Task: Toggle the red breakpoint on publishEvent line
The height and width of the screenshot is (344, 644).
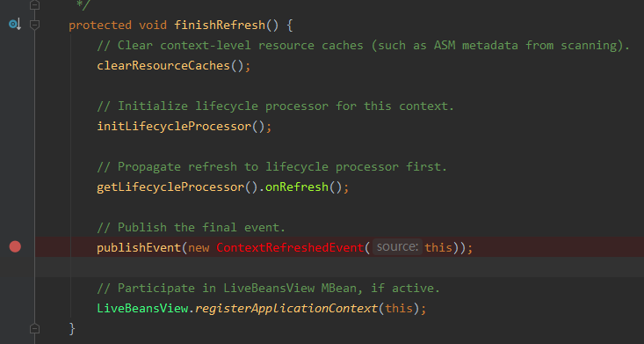Action: coord(15,246)
